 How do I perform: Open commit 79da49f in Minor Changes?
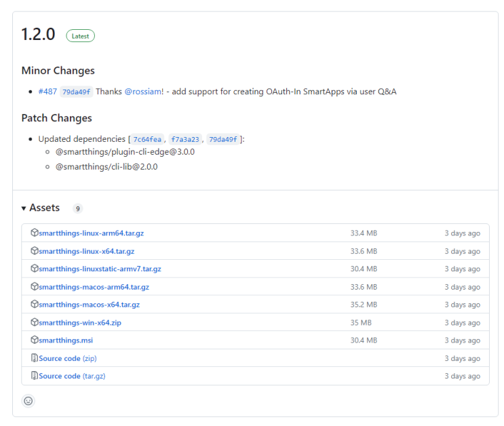pyautogui.click(x=76, y=92)
